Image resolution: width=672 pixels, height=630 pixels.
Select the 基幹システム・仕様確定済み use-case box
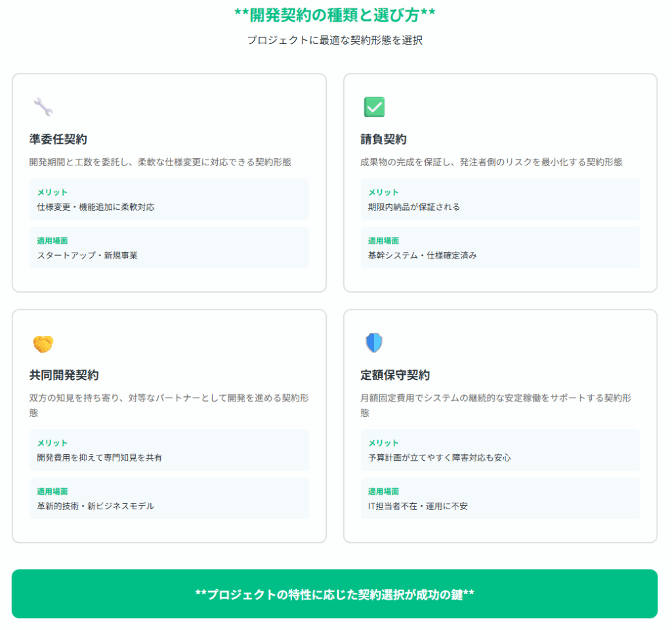coord(500,248)
